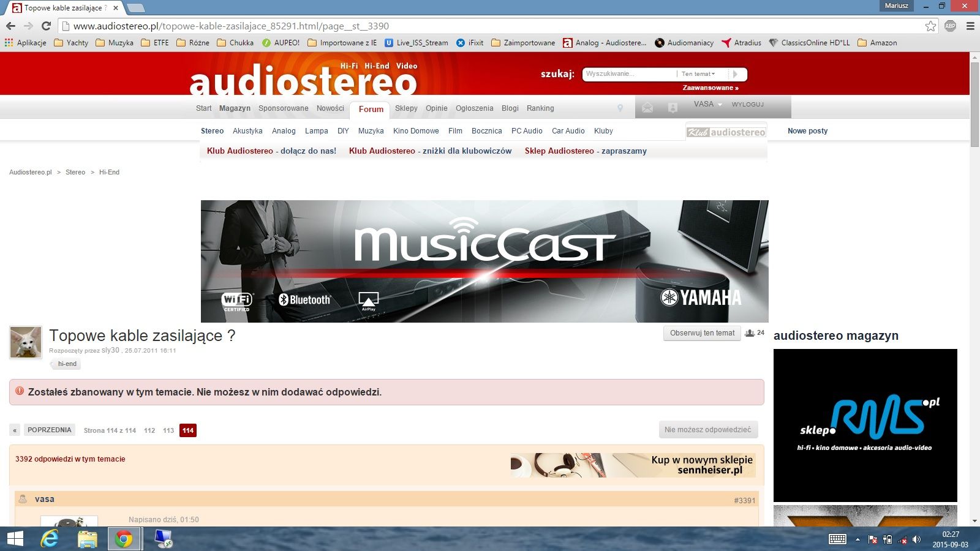Go to the Car Audio subforum
Viewport: 980px width, 551px height.
coord(568,131)
